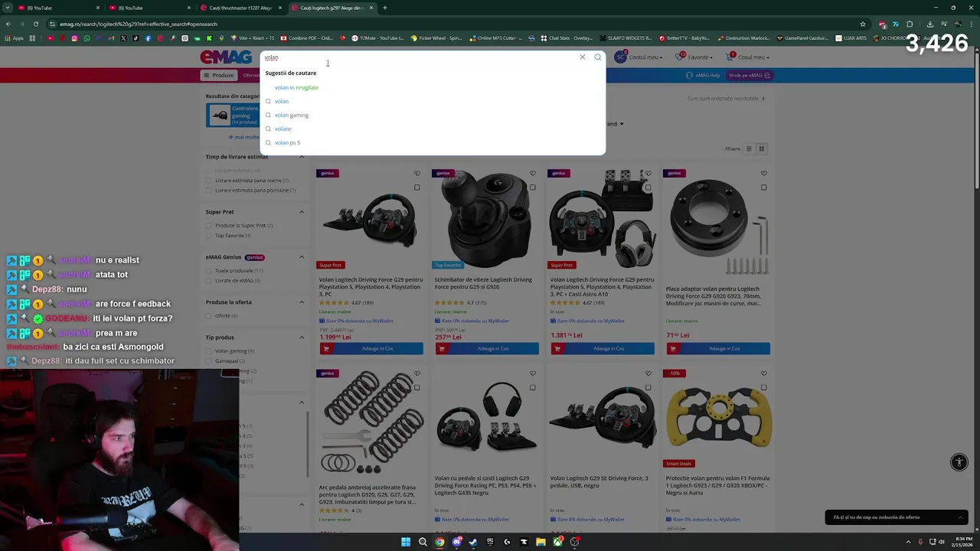Collapse the eMAG Genius filter section
Image resolution: width=980 pixels, height=551 pixels.
click(x=302, y=257)
